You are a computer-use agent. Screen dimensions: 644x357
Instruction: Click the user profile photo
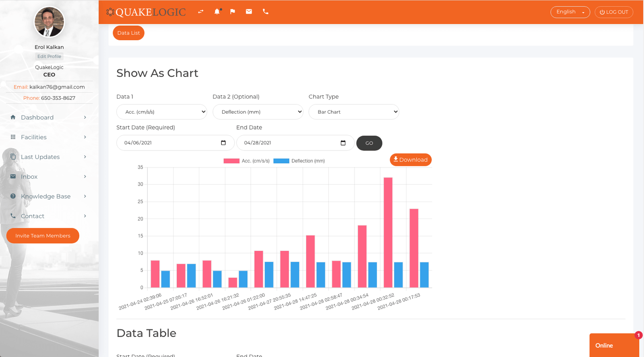point(49,22)
